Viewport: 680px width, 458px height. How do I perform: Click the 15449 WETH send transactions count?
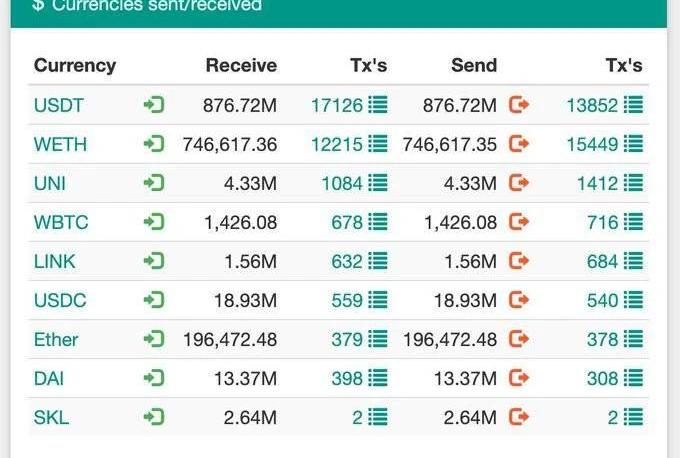pyautogui.click(x=592, y=144)
